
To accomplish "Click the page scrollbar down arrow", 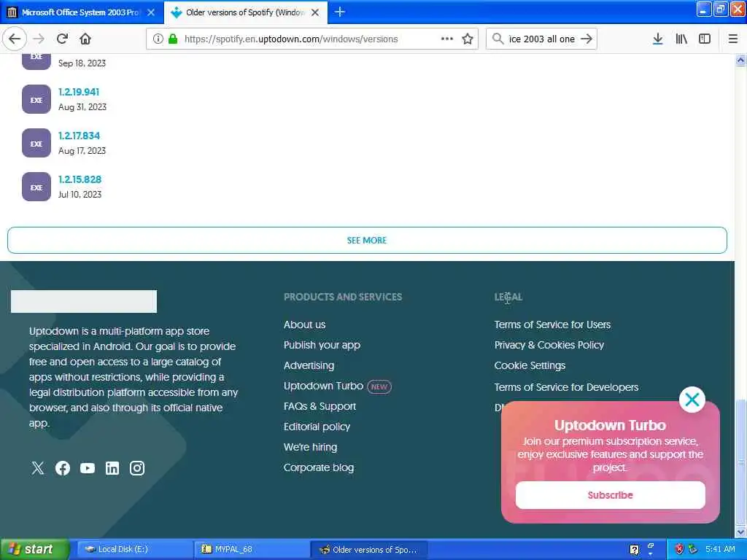I will 740,532.
